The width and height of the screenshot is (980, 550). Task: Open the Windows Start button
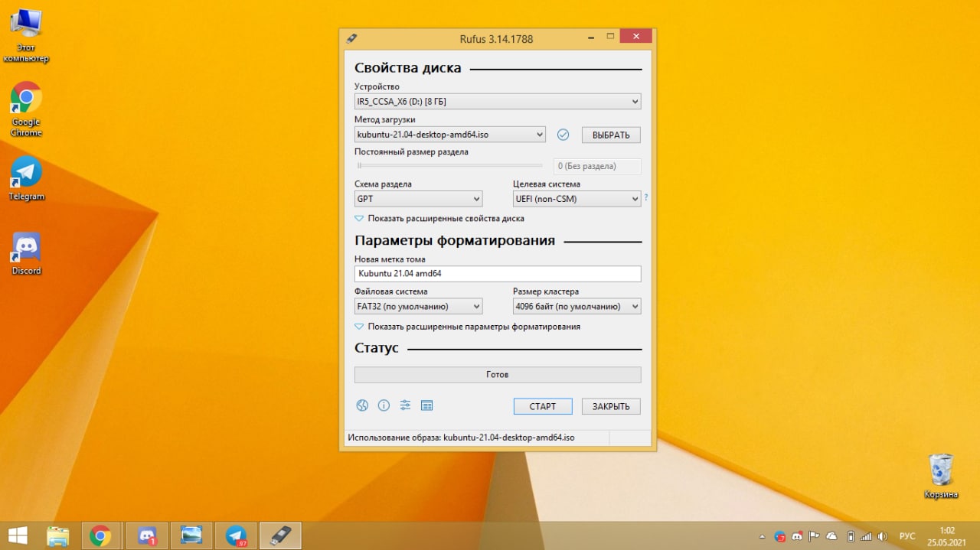[x=18, y=535]
